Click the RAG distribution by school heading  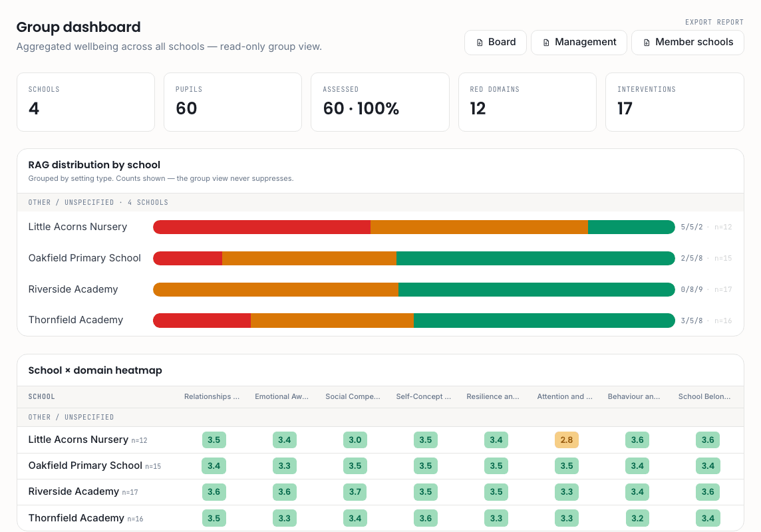[94, 165]
